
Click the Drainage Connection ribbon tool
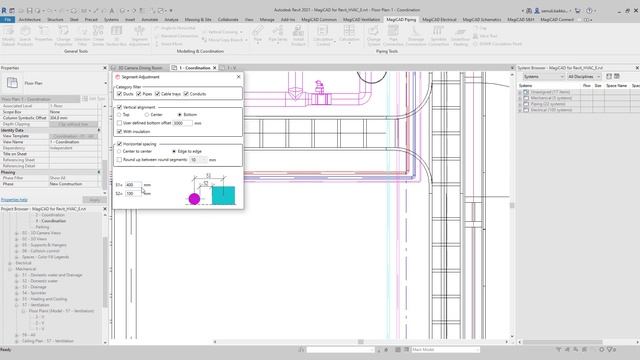[x=416, y=36]
